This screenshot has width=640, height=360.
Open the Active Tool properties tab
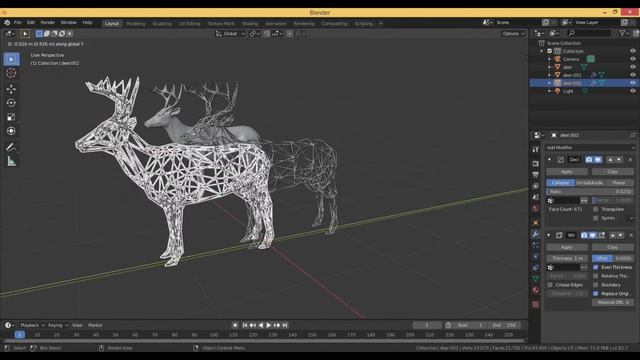pyautogui.click(x=536, y=149)
